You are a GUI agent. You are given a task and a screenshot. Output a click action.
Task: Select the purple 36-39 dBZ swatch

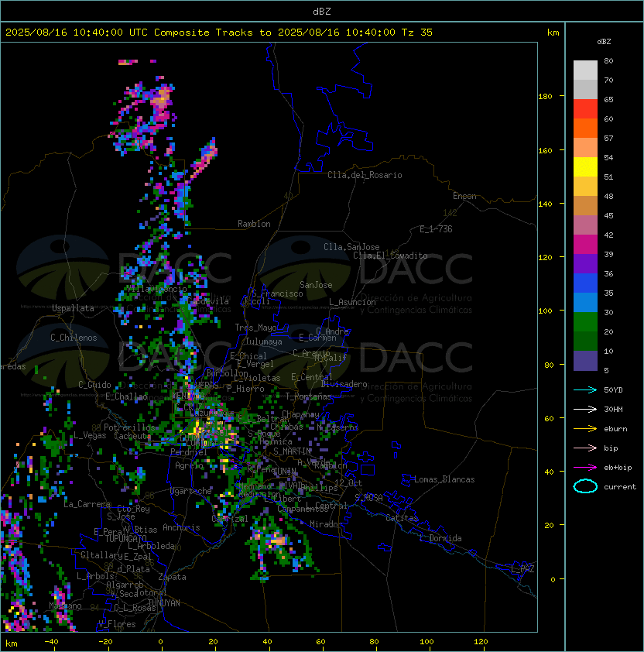(x=585, y=264)
